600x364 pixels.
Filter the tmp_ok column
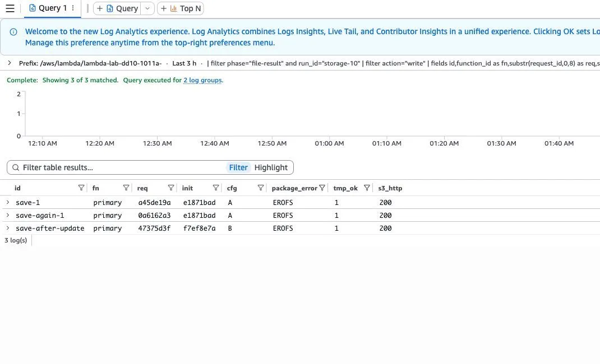tap(367, 188)
